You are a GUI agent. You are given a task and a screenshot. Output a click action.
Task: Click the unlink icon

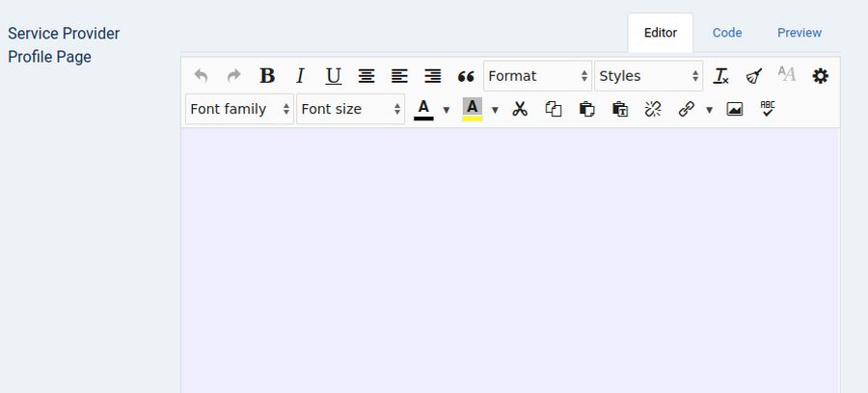point(653,109)
